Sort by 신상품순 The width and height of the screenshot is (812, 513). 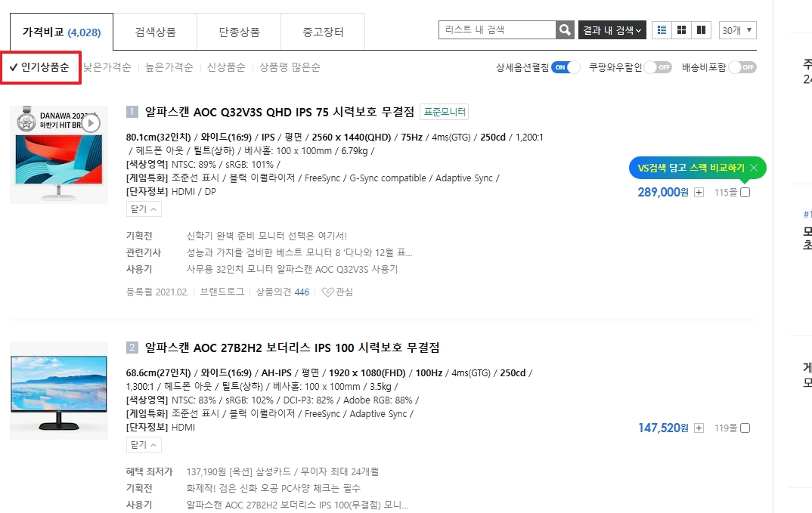[x=226, y=67]
